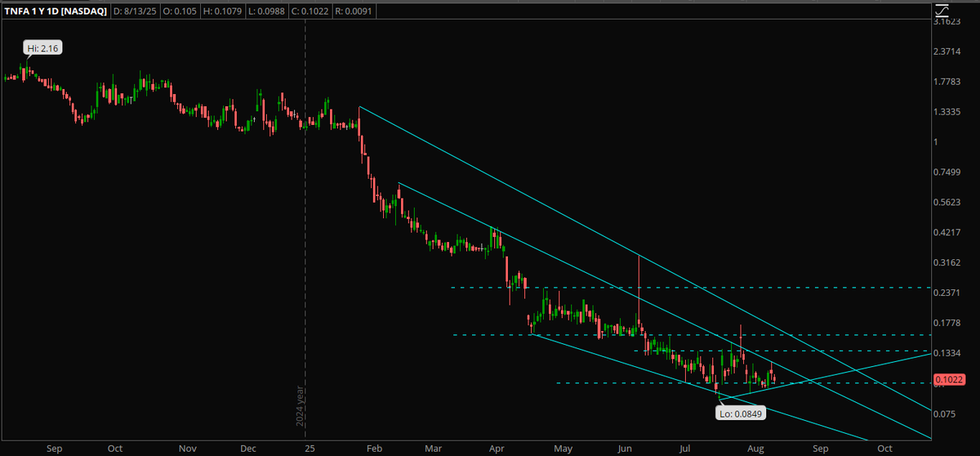Click the '2024 year' vertical marker label

pos(300,407)
